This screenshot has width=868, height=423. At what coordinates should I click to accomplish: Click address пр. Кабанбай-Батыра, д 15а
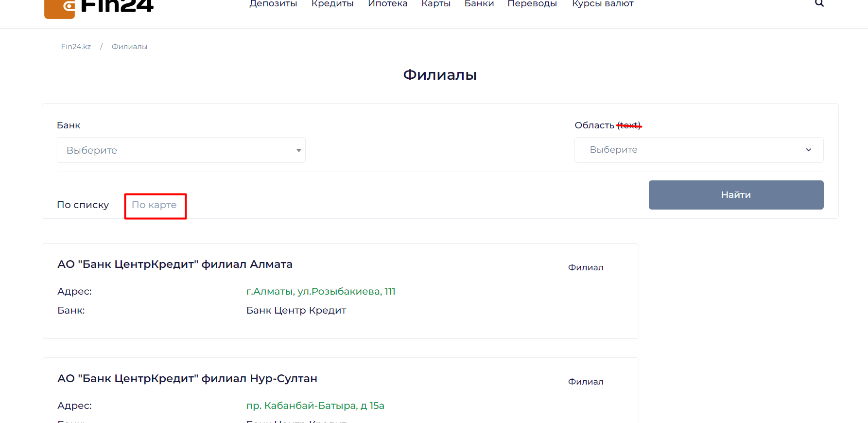point(315,405)
